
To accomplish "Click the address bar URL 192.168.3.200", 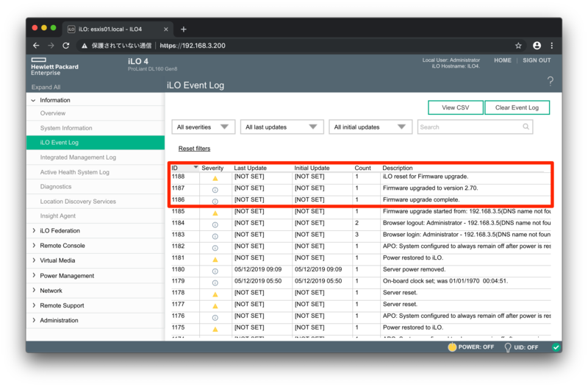I will tap(193, 46).
